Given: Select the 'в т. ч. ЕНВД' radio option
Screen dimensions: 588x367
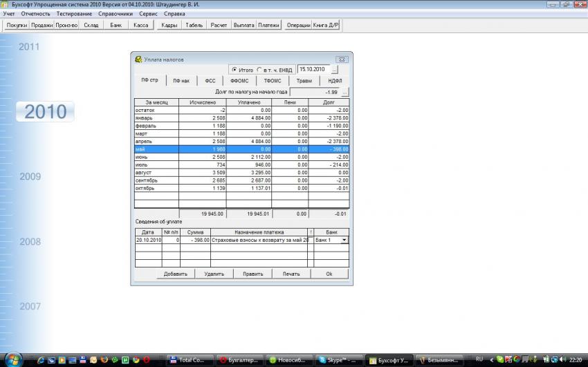Looking at the screenshot, I should 259,70.
